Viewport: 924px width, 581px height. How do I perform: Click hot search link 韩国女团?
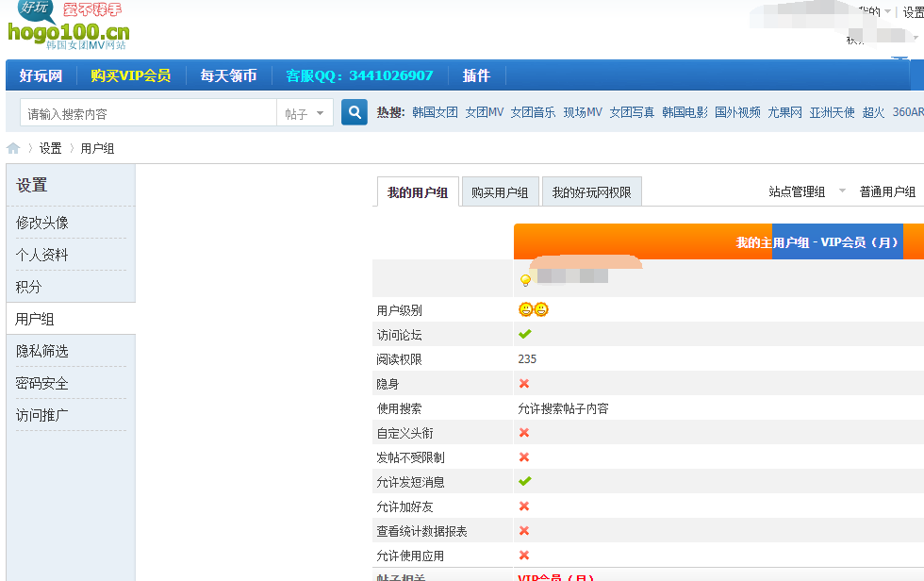[435, 112]
